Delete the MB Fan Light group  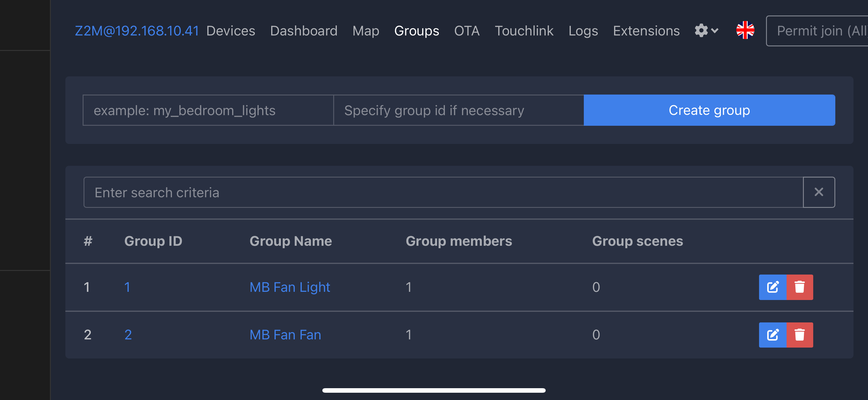click(x=800, y=287)
